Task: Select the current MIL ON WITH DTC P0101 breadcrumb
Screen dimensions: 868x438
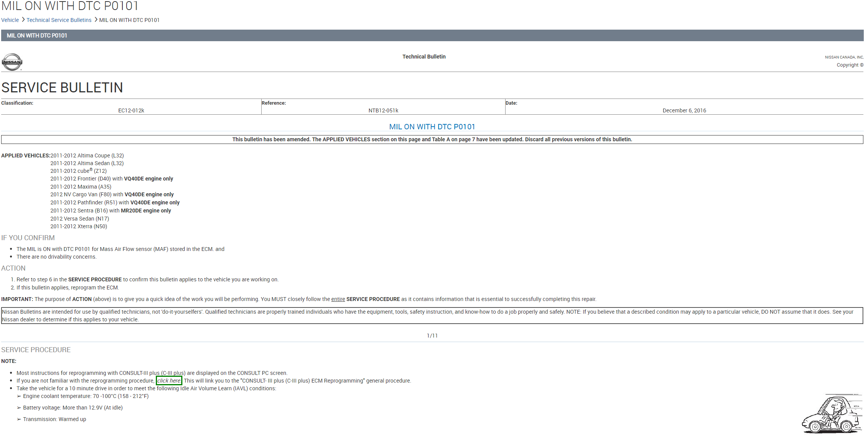Action: pos(129,20)
